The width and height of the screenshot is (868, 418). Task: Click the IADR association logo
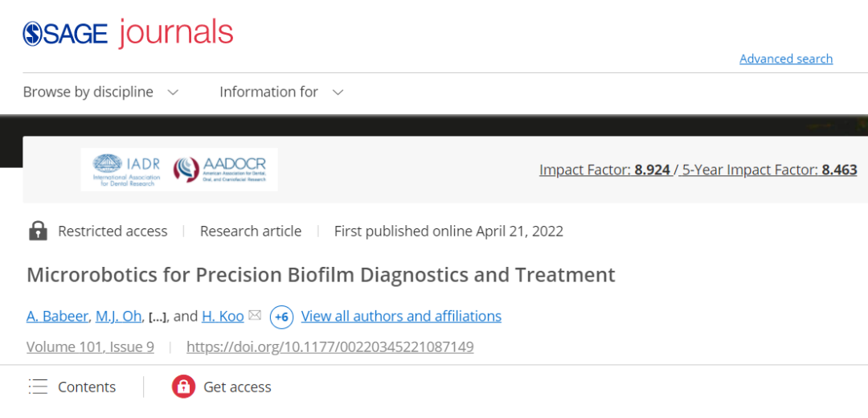click(x=127, y=169)
